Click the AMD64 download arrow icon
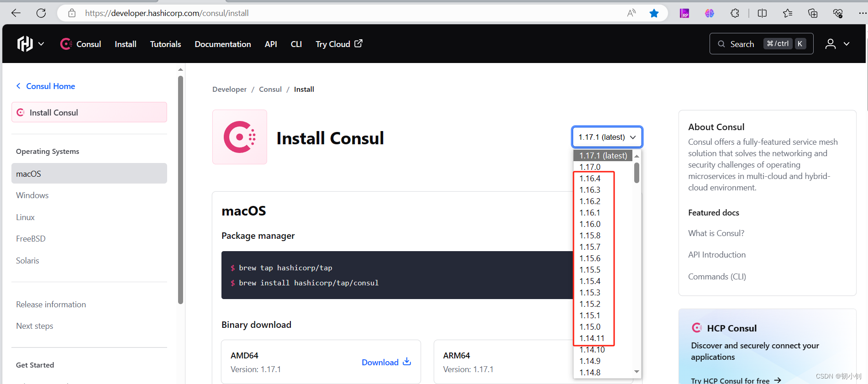 [407, 362]
